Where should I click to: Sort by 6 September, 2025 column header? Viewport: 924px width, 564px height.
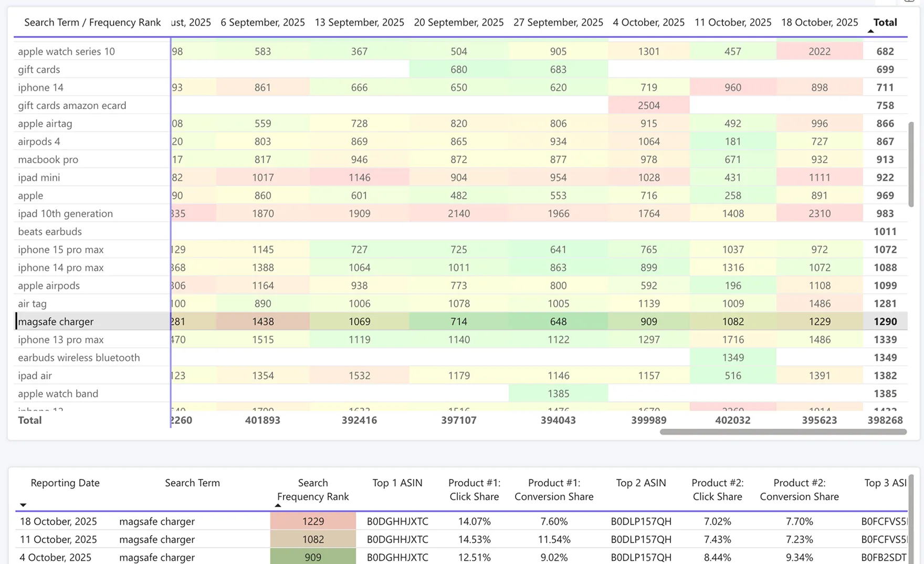[262, 23]
